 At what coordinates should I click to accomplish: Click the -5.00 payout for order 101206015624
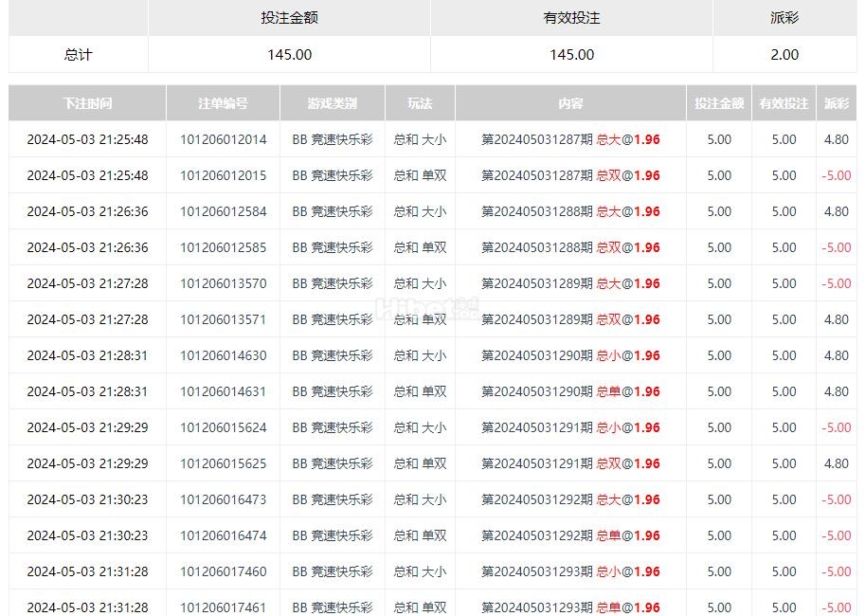[x=837, y=427]
